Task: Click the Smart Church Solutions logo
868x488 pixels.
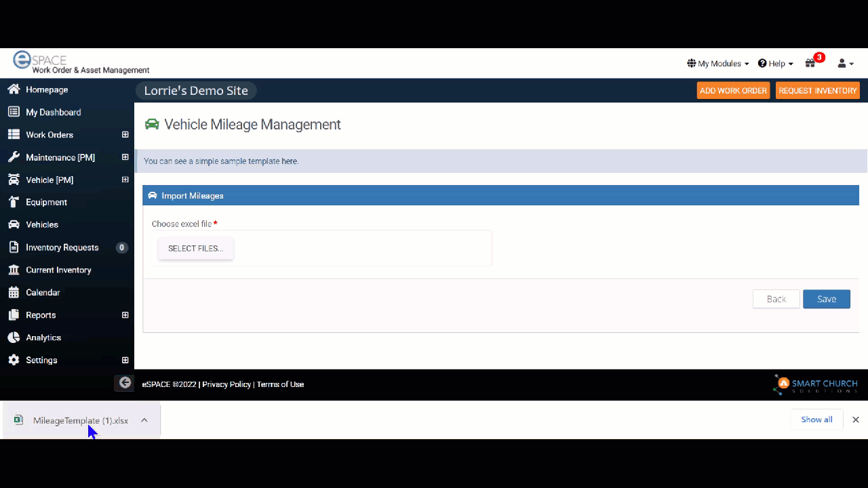Action: [816, 384]
